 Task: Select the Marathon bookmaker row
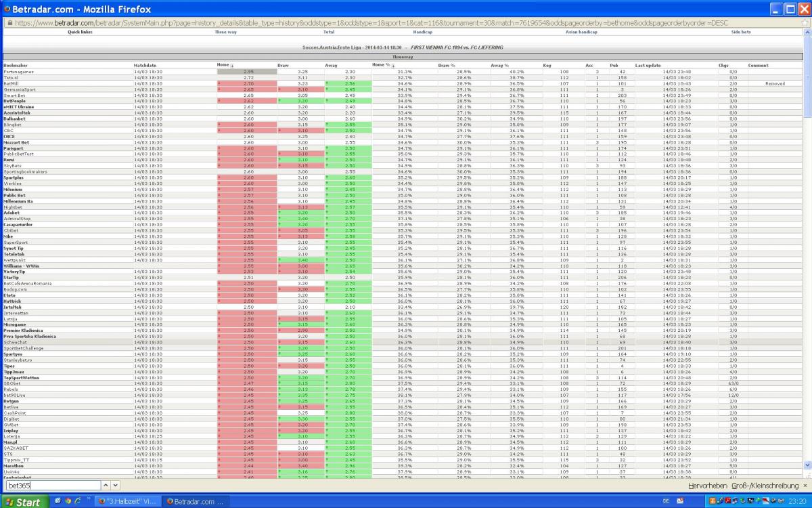[x=403, y=466]
